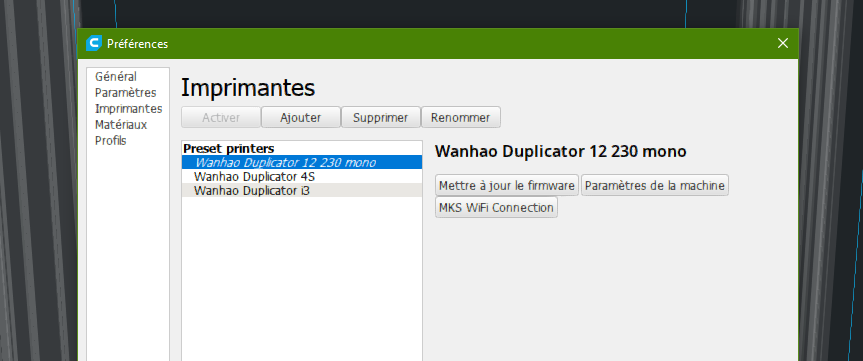Remove the selected printer with Supprimer
863x361 pixels.
point(381,117)
